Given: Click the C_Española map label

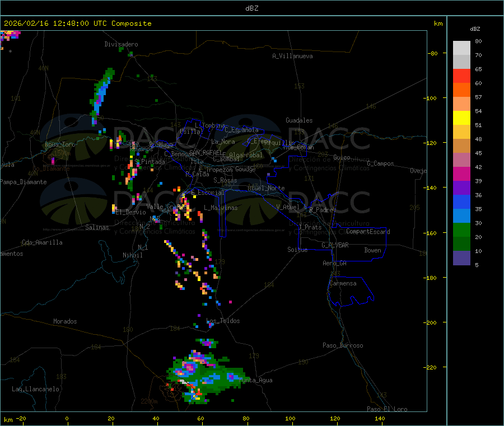Looking at the screenshot, I should (242, 130).
